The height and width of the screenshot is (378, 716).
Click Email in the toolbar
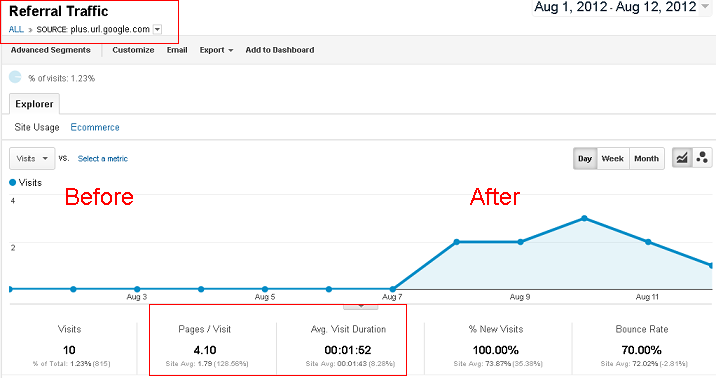point(177,50)
